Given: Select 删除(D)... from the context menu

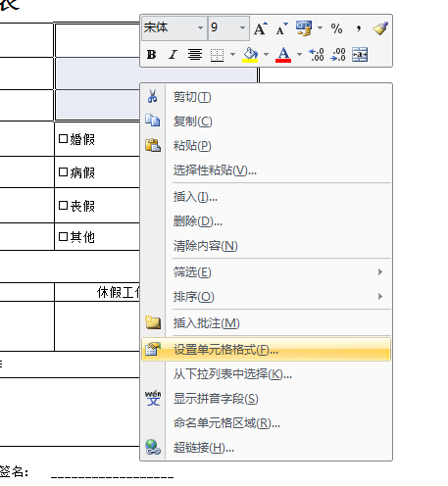Looking at the screenshot, I should coord(267,221).
